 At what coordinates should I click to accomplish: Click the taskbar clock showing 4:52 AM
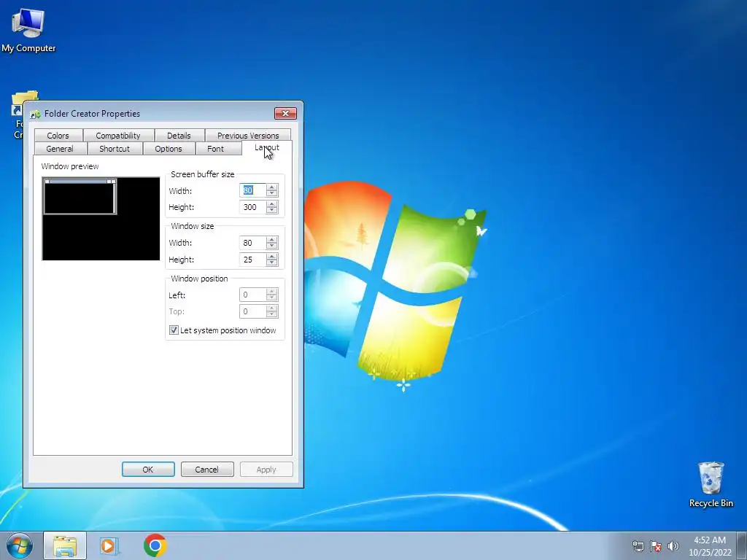coord(710,546)
